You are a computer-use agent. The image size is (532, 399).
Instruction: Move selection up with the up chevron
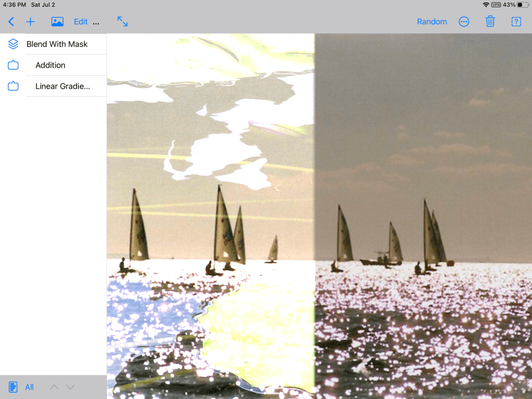point(55,387)
